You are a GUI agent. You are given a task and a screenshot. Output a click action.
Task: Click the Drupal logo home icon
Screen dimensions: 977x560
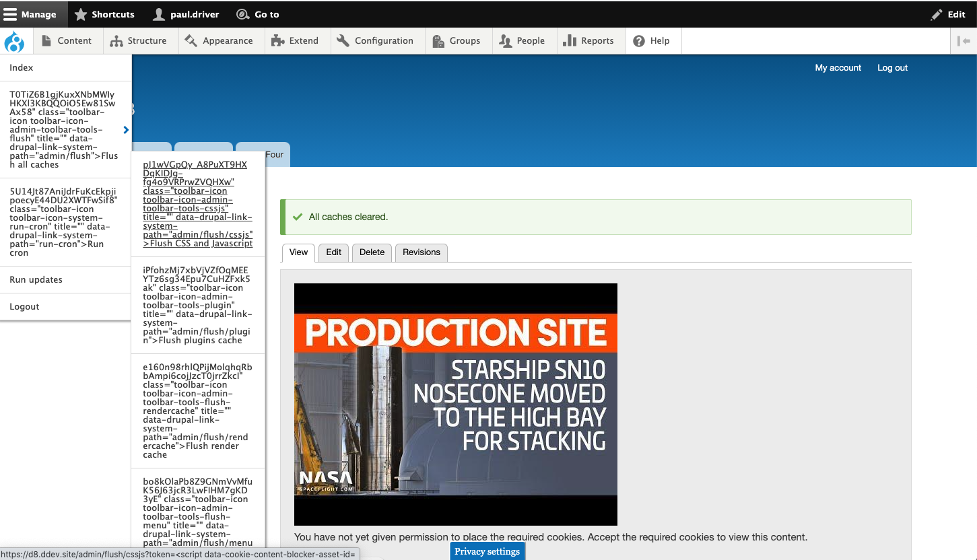point(14,41)
